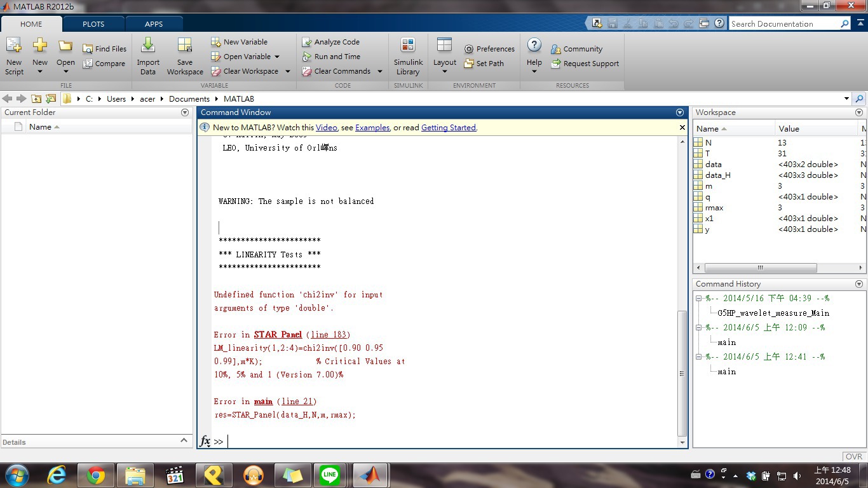Click 'Documents' in the address path
This screenshot has width=868, height=488.
click(x=189, y=98)
